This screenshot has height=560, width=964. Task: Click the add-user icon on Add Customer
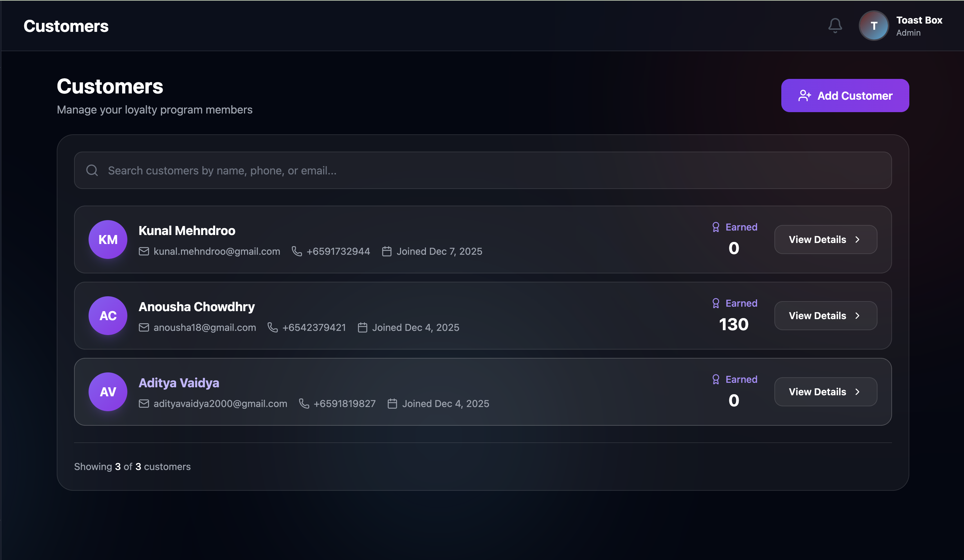804,96
